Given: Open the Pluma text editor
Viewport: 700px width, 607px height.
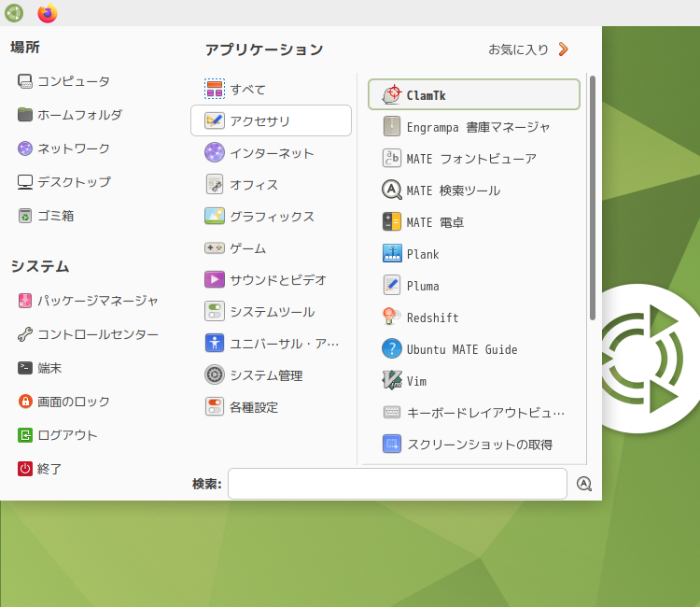Looking at the screenshot, I should tap(474, 286).
